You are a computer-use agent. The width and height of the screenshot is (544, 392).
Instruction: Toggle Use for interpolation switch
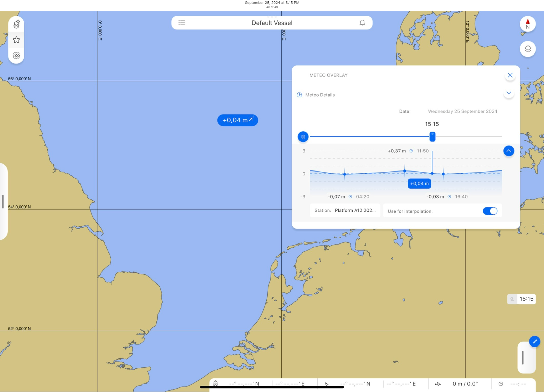(490, 211)
